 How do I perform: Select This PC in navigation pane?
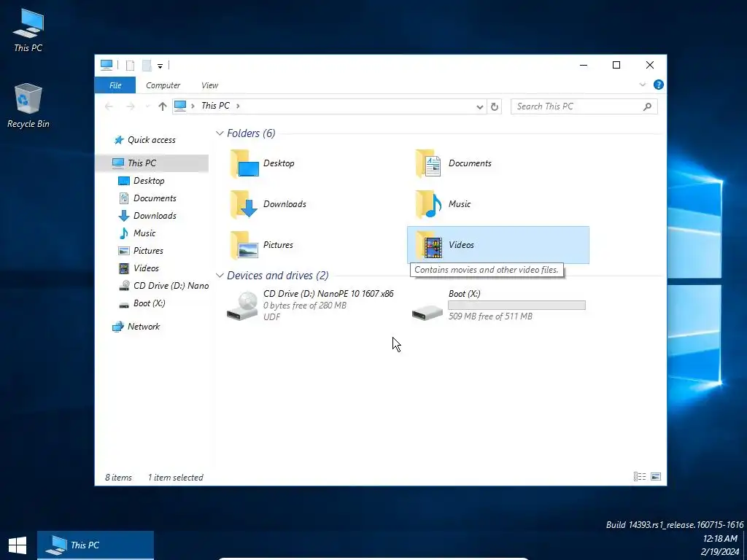click(152, 163)
